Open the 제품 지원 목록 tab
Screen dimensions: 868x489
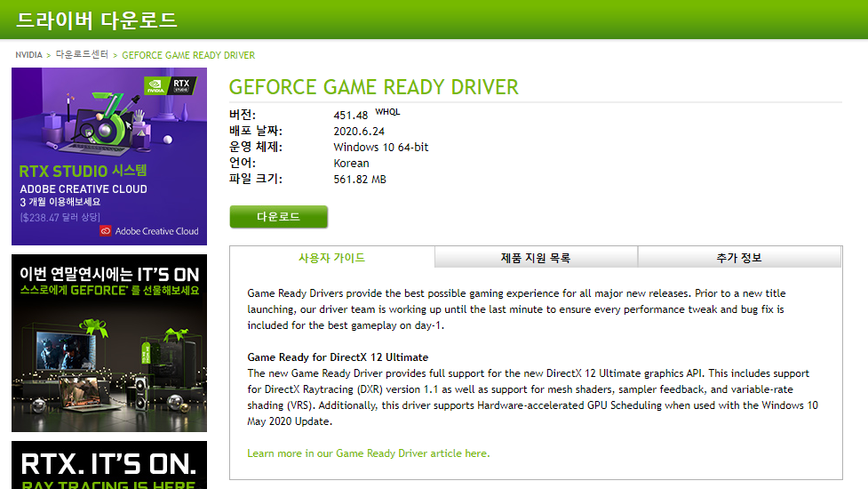tap(536, 258)
